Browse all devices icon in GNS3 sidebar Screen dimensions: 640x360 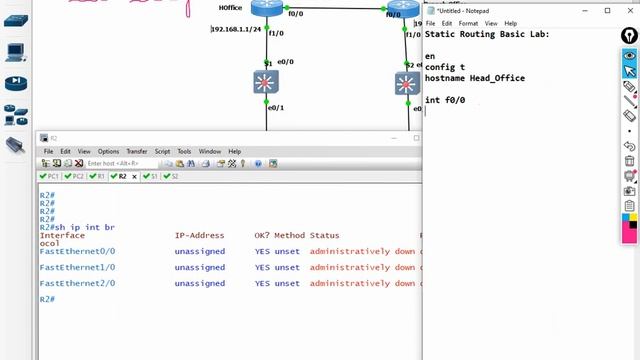[16, 115]
